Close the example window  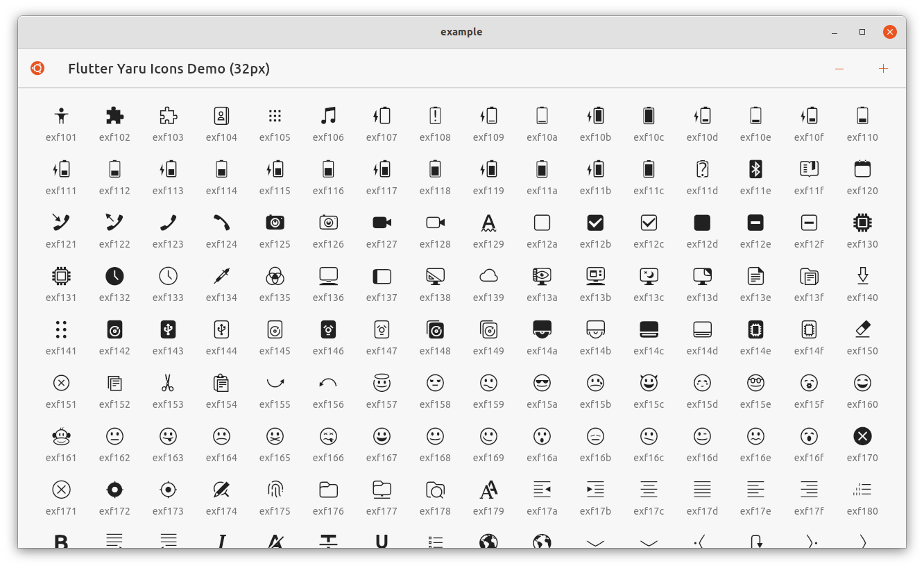890,32
